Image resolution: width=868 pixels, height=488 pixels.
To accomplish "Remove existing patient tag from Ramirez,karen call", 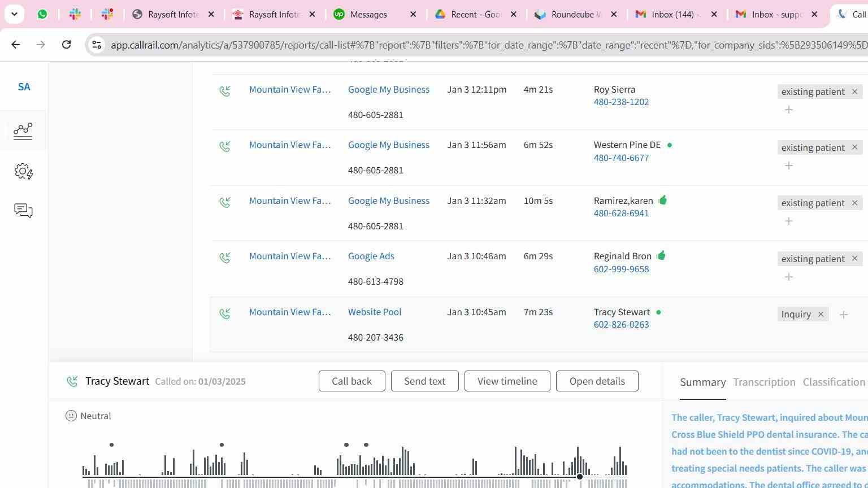I will coord(854,203).
